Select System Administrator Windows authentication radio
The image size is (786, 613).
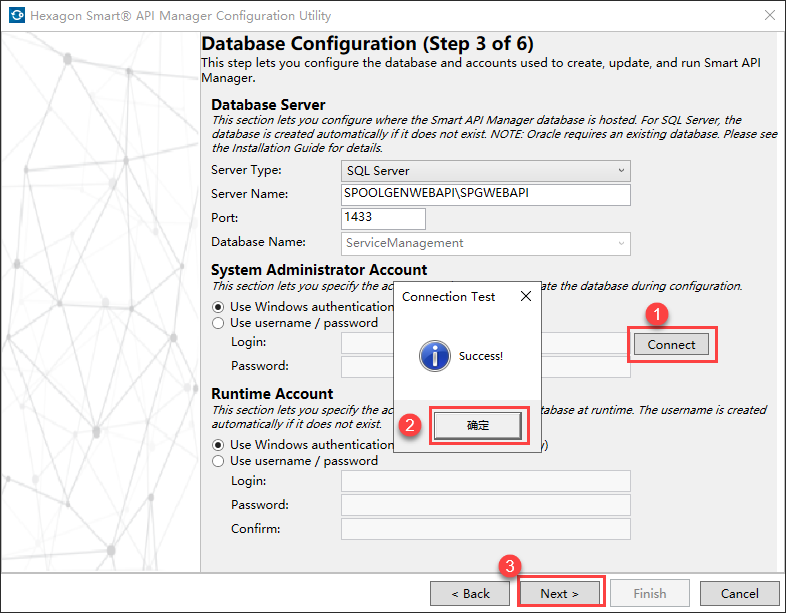tap(220, 307)
